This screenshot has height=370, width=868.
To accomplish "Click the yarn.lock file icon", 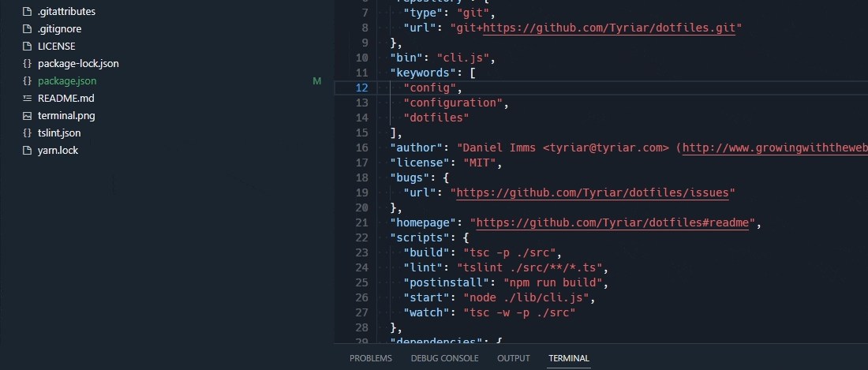I will 27,151.
